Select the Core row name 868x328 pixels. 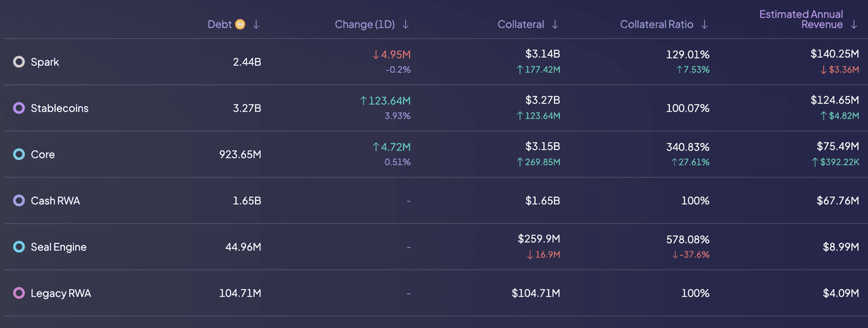43,155
